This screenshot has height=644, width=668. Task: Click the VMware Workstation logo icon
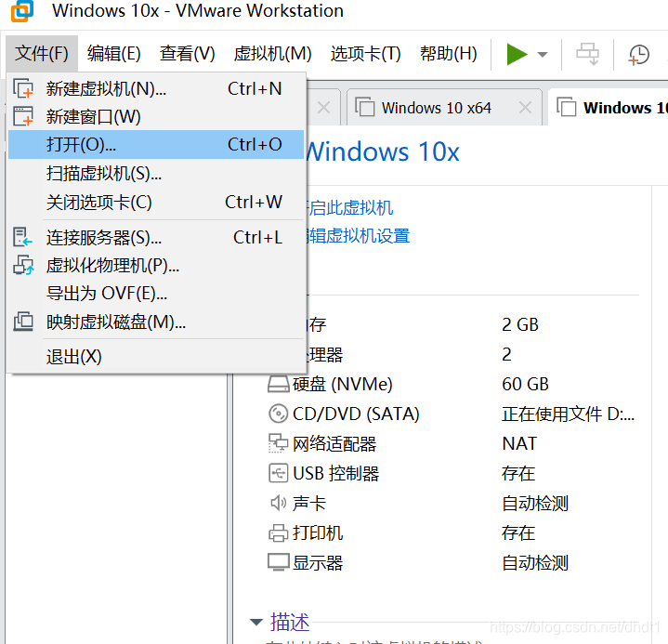21,10
